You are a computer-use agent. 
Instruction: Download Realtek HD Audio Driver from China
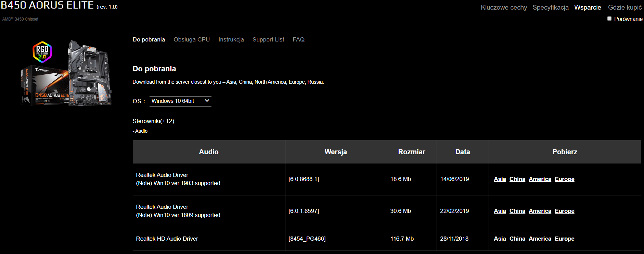[517, 239]
